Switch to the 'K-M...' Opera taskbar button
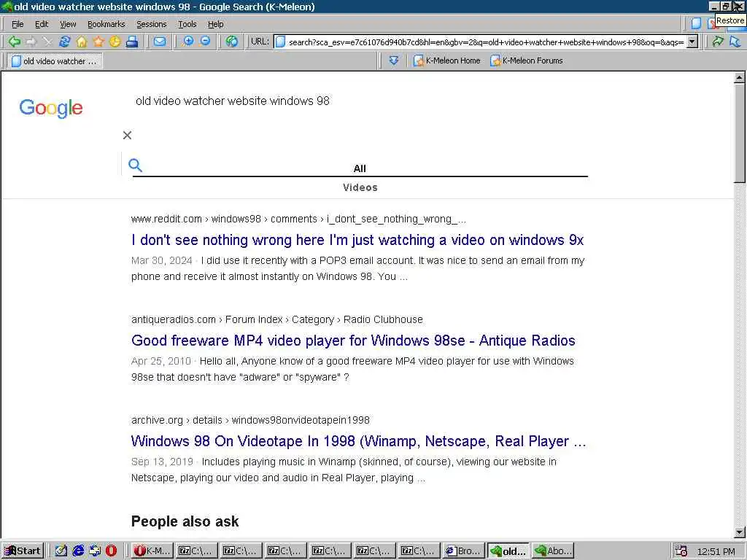 coord(152,551)
